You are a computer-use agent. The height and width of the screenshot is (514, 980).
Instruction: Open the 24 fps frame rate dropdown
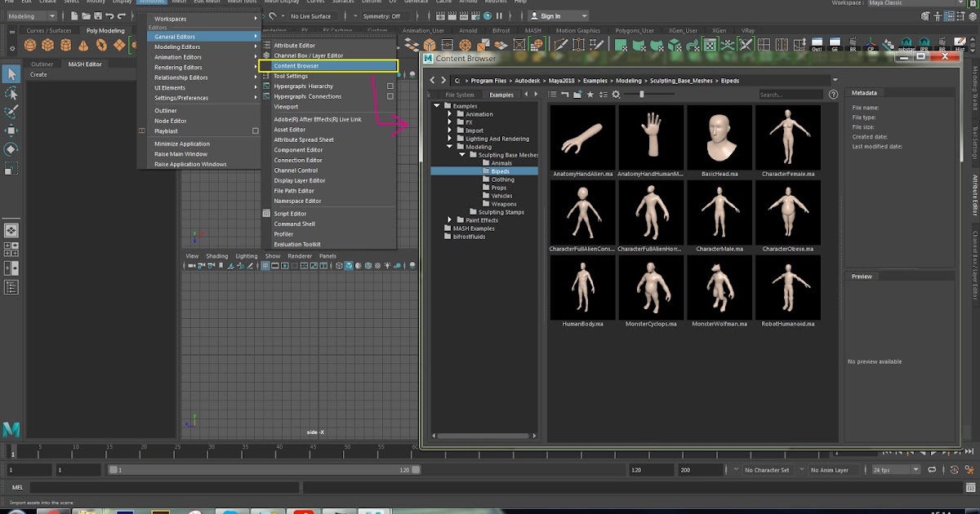[896, 470]
